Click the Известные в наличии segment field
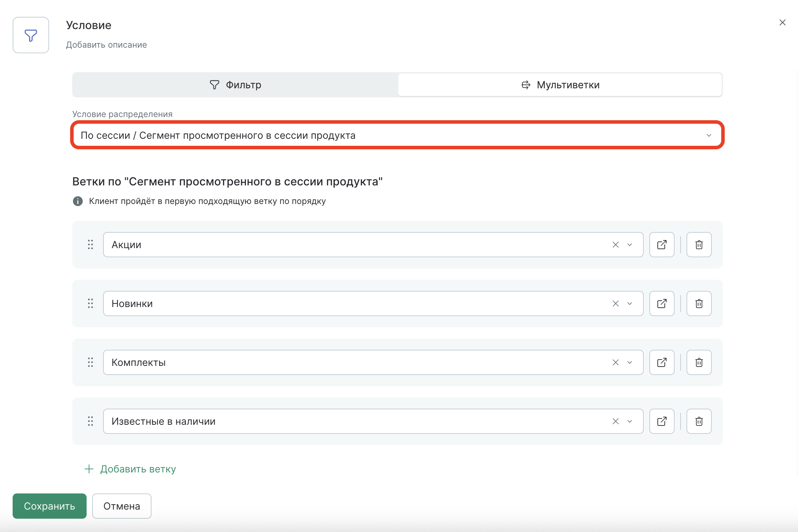Image resolution: width=798 pixels, height=532 pixels. pos(373,421)
